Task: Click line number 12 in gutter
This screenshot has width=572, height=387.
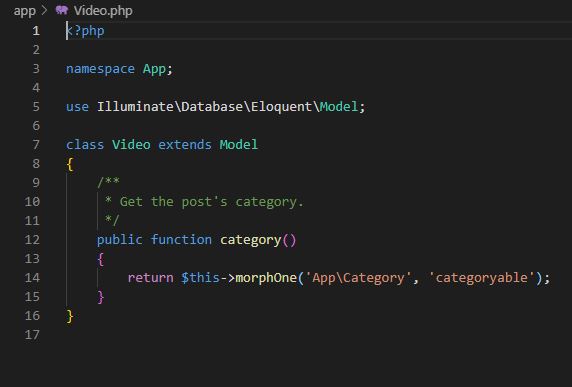Action: 32,239
